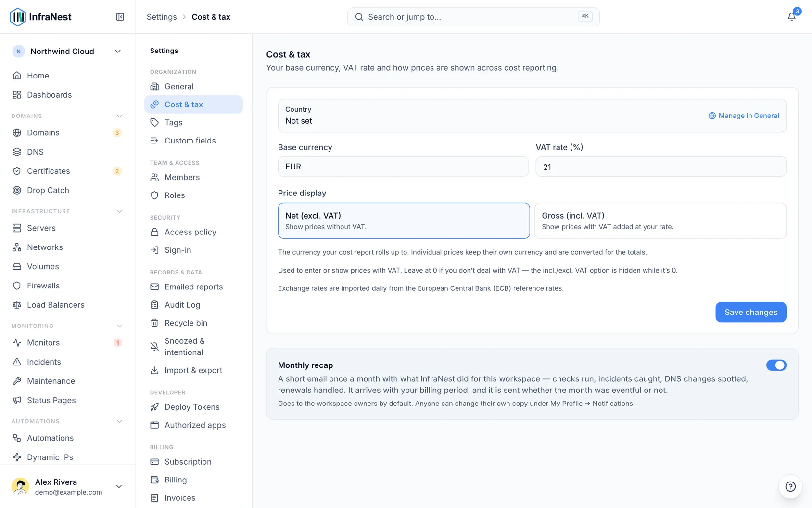Focus the Search or jump to box
Screen dimensions: 812x508
(x=473, y=17)
